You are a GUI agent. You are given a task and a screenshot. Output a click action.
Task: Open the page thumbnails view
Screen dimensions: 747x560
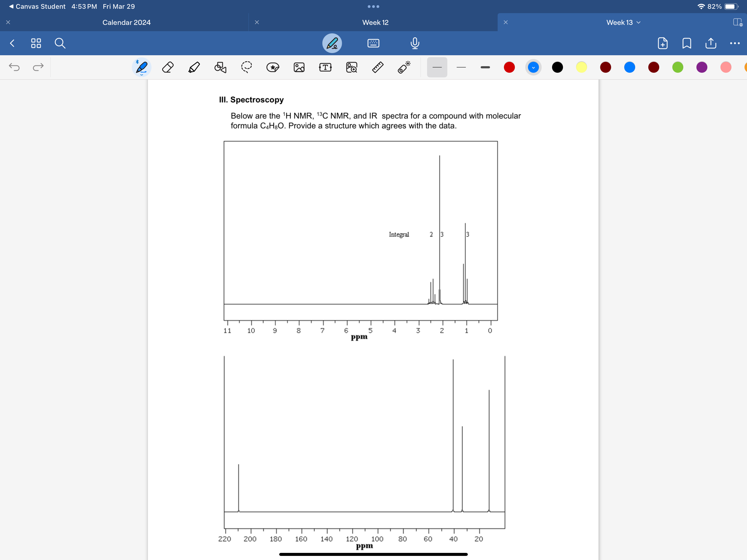coord(36,43)
